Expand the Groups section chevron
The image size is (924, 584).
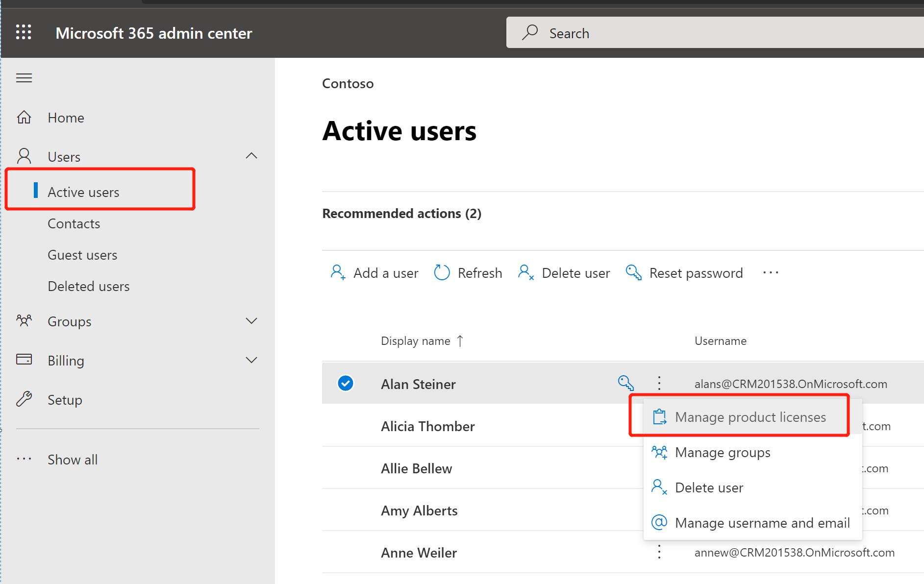[251, 321]
